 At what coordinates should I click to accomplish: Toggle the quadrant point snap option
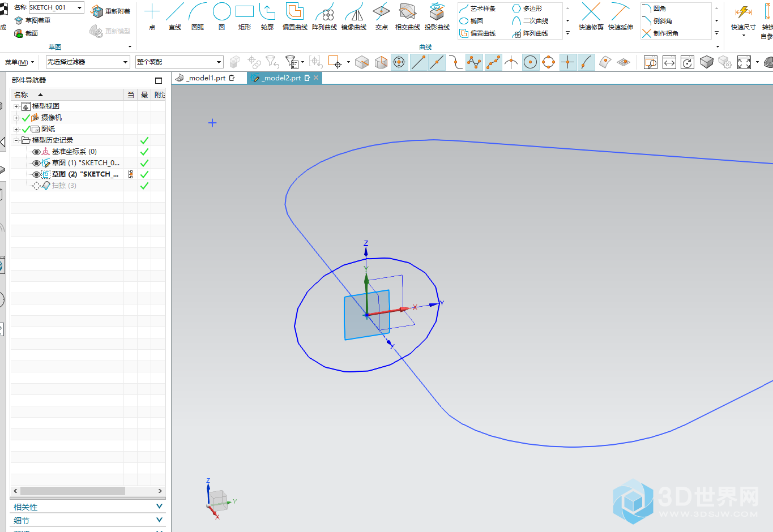549,62
